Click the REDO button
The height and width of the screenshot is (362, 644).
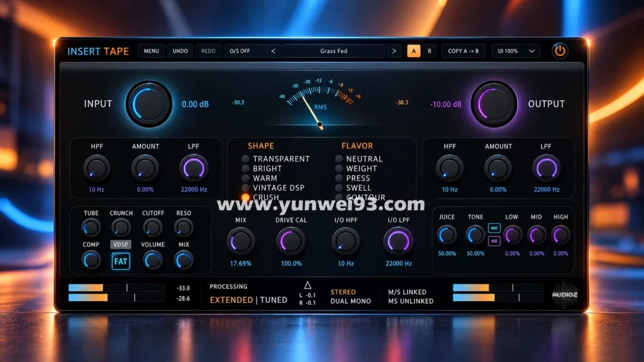(x=208, y=51)
